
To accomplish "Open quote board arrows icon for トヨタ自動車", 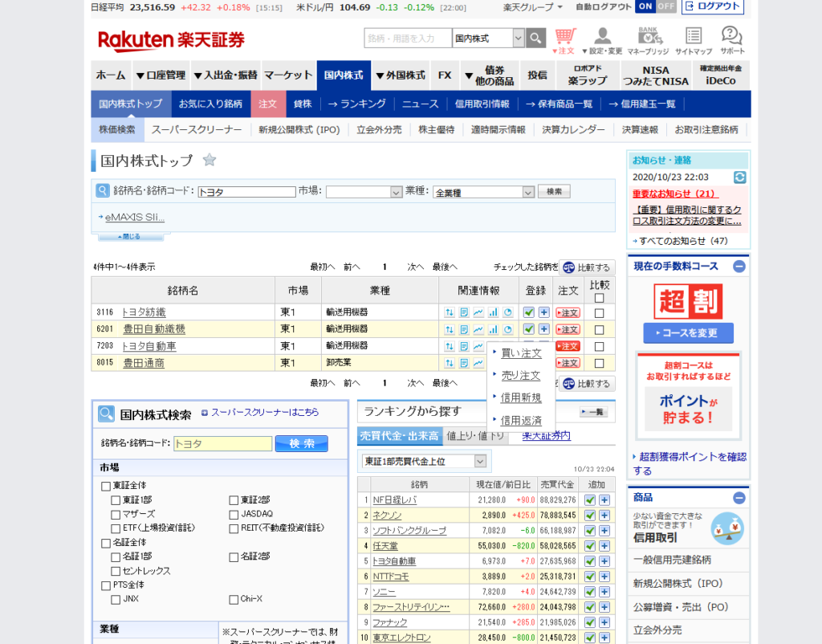I will click(x=450, y=346).
